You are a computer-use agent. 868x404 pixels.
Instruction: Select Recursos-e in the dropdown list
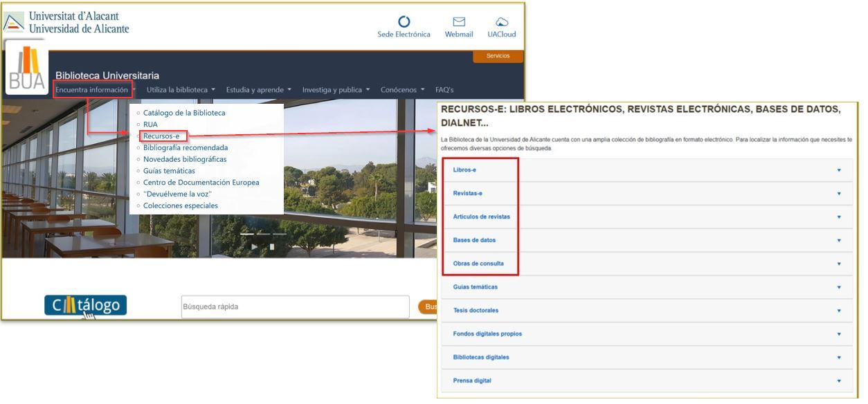point(161,136)
